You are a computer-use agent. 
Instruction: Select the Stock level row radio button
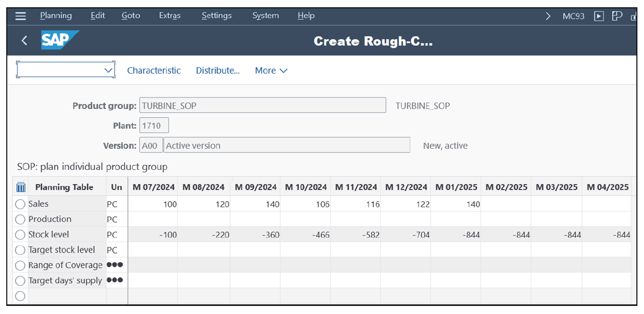click(x=20, y=235)
